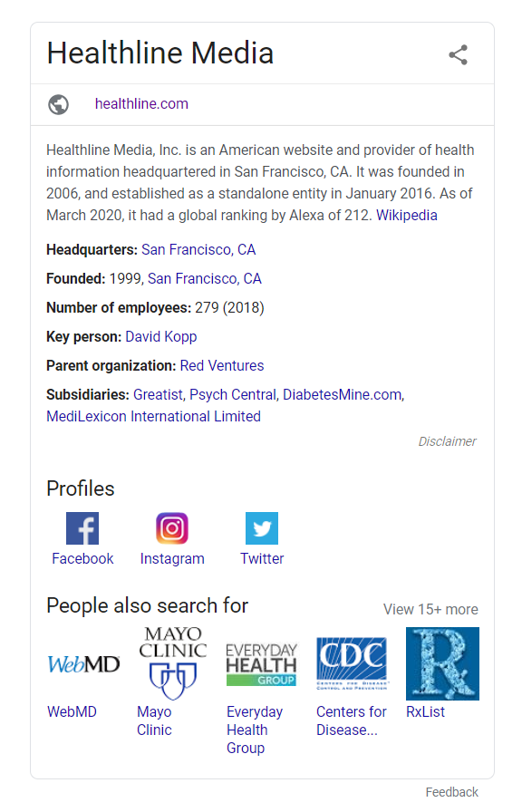Click the David Kopp key person link
Image resolution: width=522 pixels, height=812 pixels.
point(161,336)
